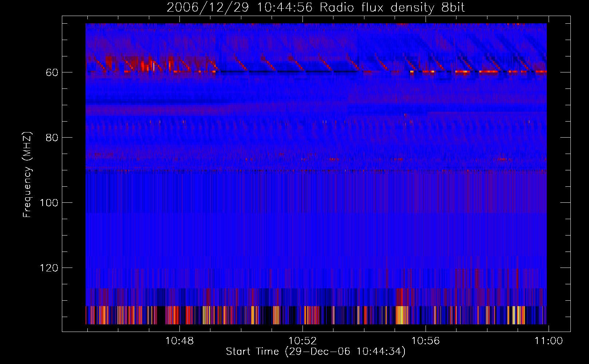Click the Frequency (MHZ) axis label
The width and height of the screenshot is (589, 364).
[27, 174]
